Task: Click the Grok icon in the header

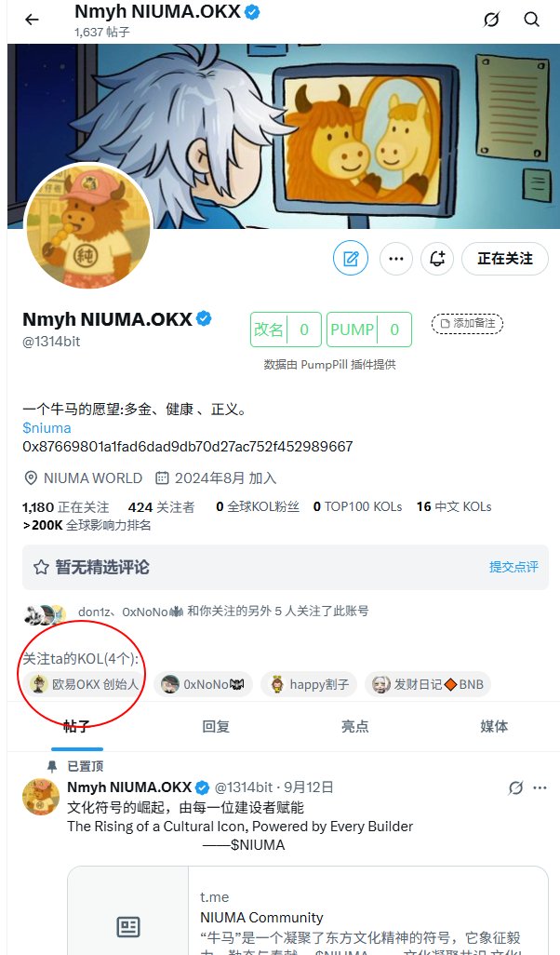Action: coord(491,20)
